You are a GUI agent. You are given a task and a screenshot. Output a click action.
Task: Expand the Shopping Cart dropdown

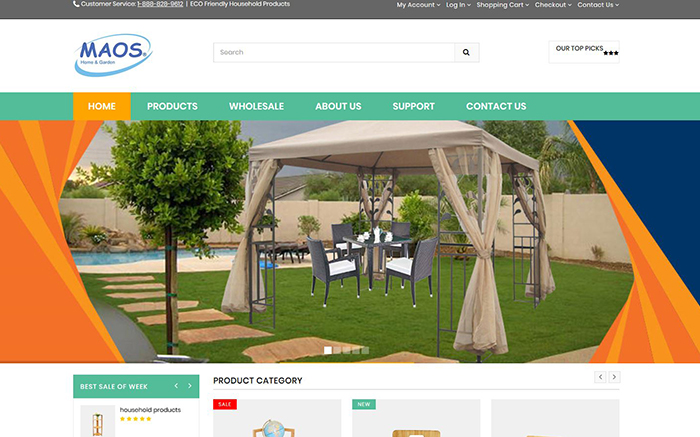click(x=502, y=4)
